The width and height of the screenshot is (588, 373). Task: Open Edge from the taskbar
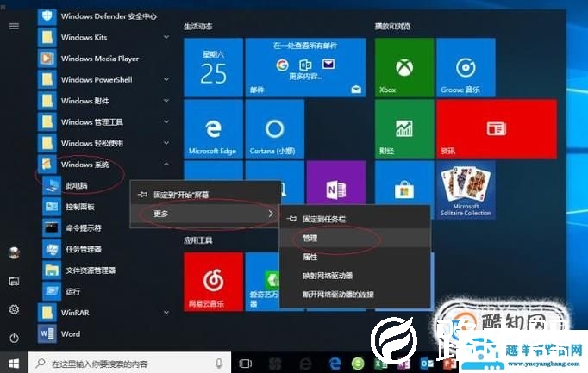coord(335,364)
